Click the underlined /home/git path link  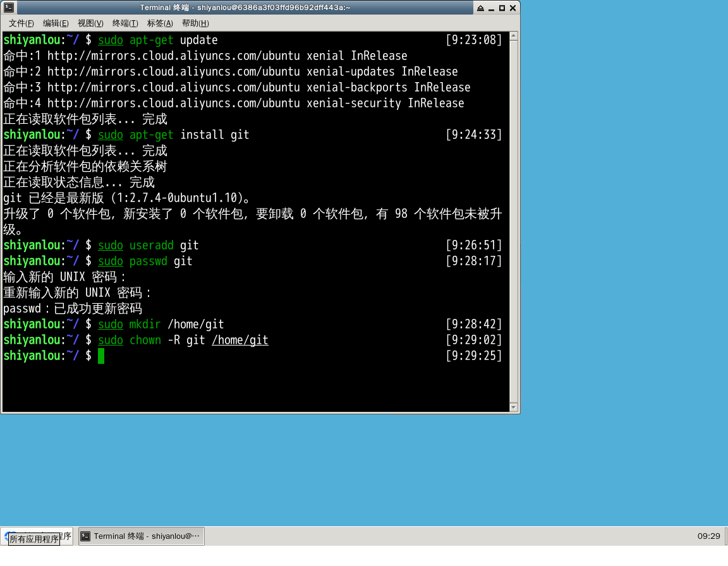pos(240,340)
